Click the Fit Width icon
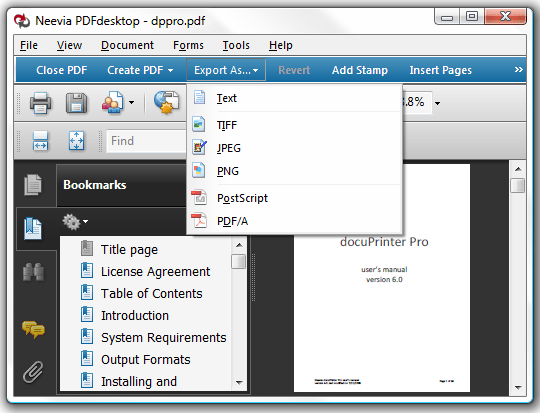540x413 pixels. pyautogui.click(x=40, y=141)
